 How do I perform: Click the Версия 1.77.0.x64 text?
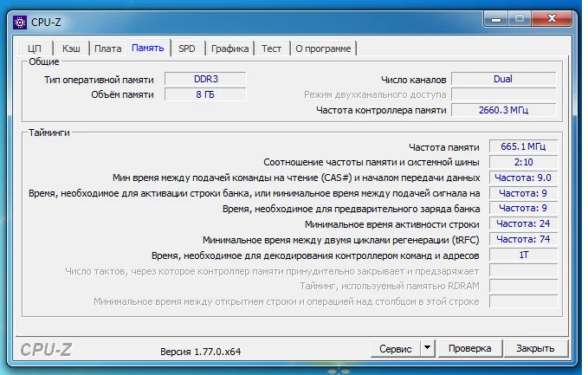coord(200,352)
